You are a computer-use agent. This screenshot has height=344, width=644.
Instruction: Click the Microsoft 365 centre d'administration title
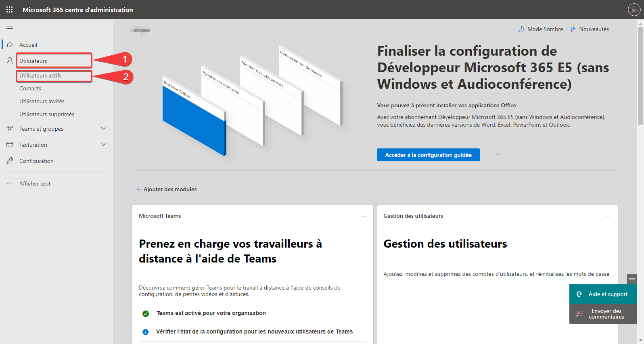coord(77,10)
